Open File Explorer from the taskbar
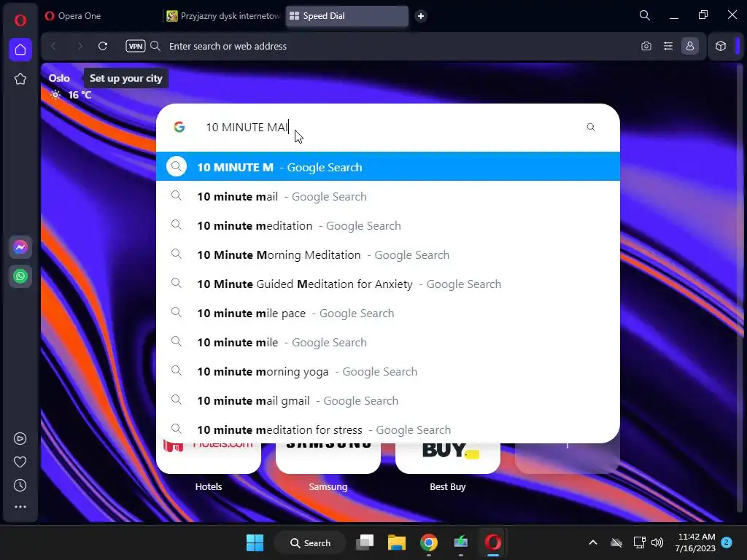This screenshot has width=747, height=560. click(x=396, y=542)
